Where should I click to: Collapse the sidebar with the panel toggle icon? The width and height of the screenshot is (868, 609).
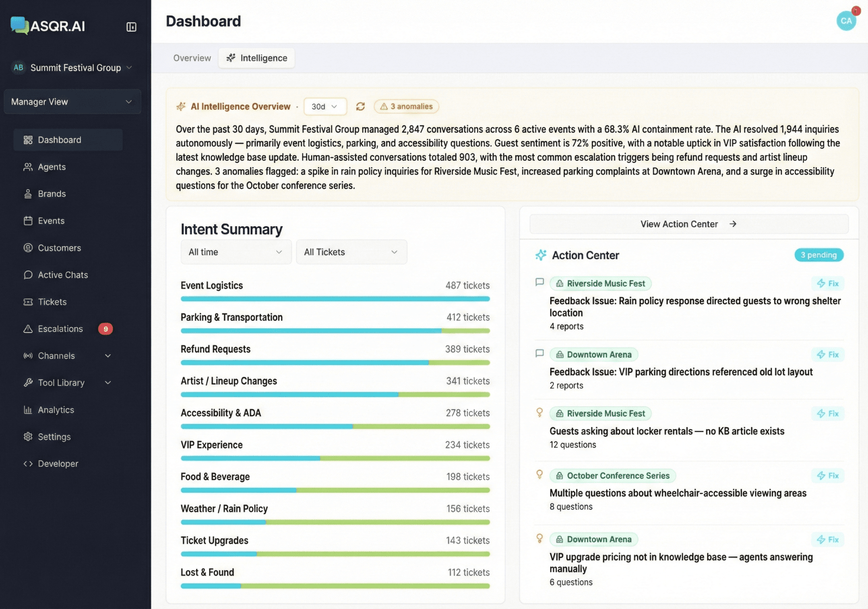coord(131,27)
